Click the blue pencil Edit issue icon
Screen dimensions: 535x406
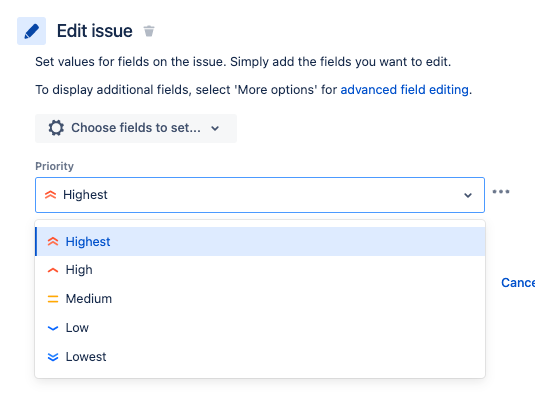[x=31, y=31]
